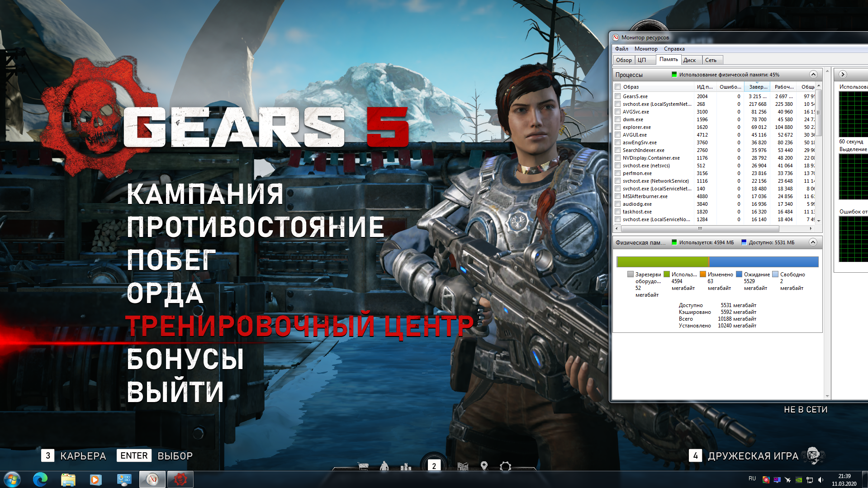Check the Gears5.exe process checkbox
This screenshot has width=868, height=488.
(617, 96)
